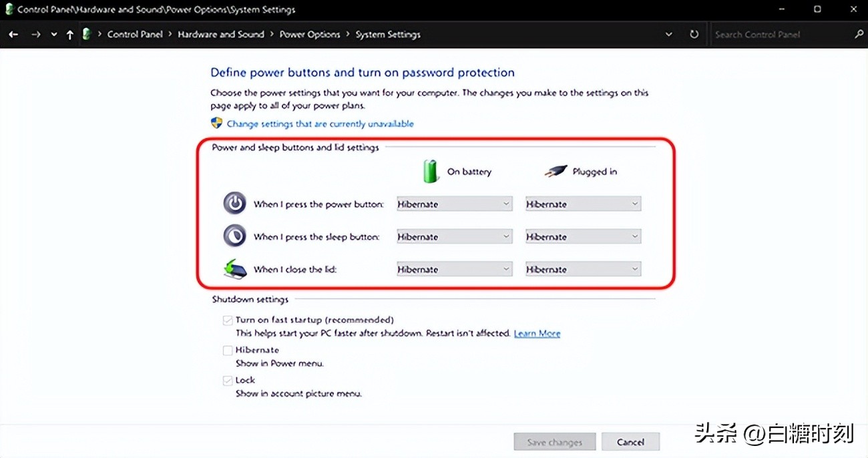The height and width of the screenshot is (458, 868).
Task: Click the search magnifier icon
Action: [x=859, y=35]
